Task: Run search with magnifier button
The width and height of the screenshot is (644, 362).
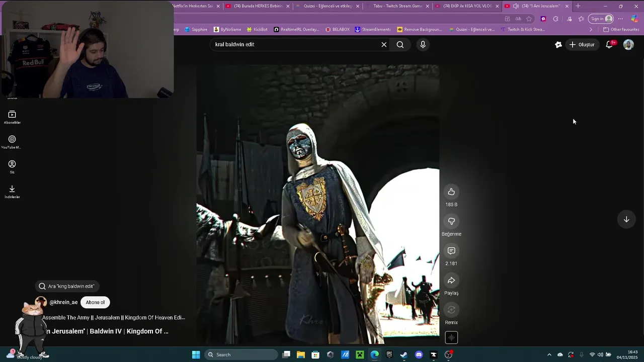Action: pos(400,45)
